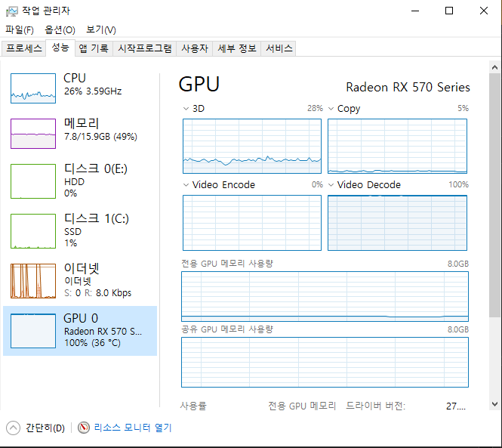
Task: Click the 26% 3.59GHz CPU value
Action: point(93,91)
